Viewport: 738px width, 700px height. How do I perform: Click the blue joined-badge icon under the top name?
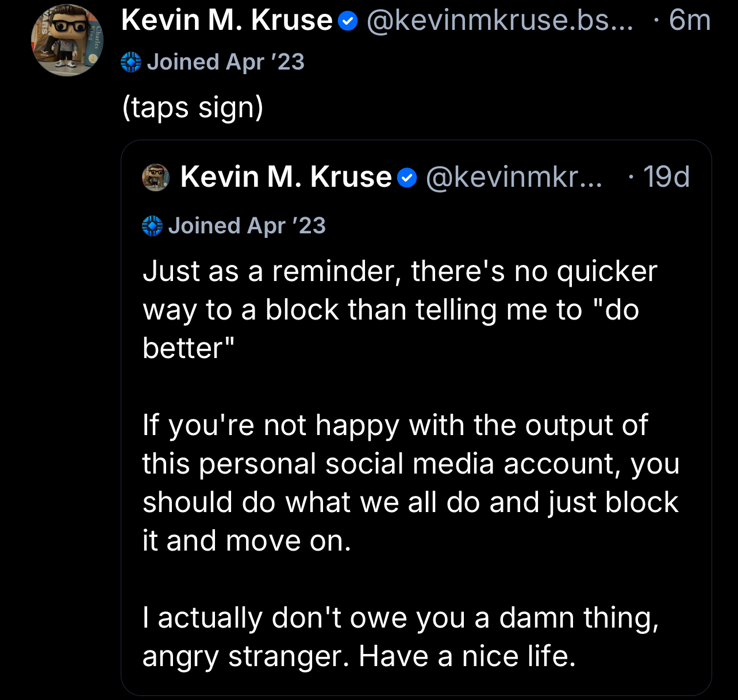pos(131,62)
